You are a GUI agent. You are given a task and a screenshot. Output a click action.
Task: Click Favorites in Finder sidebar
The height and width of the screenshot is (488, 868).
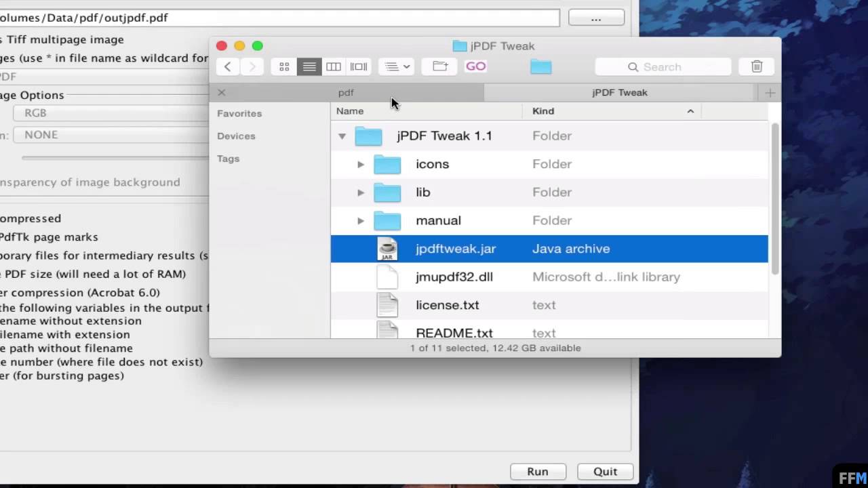coord(239,113)
